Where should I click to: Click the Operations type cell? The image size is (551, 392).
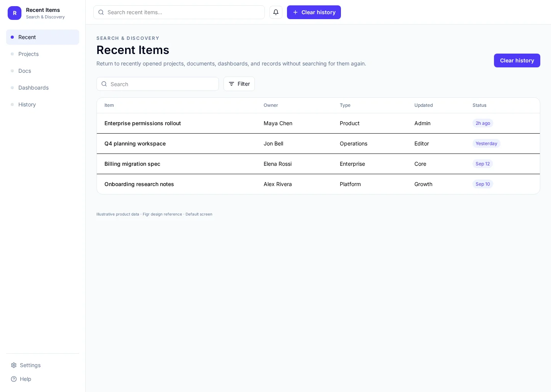354,144
